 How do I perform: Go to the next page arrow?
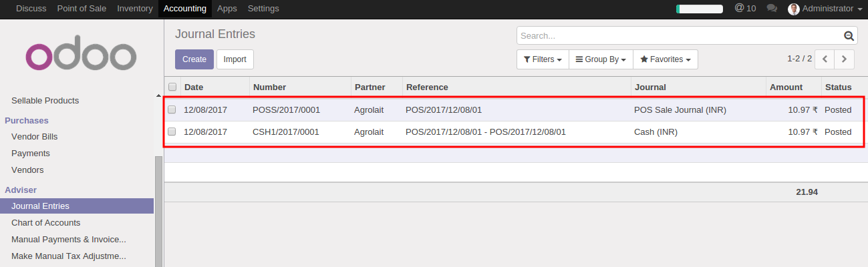pyautogui.click(x=845, y=59)
